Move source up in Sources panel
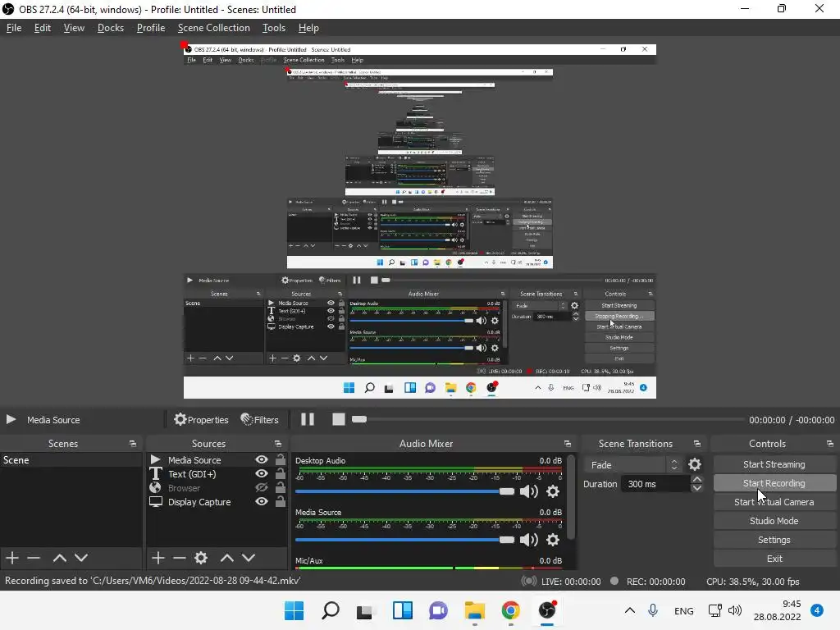Screen dimensions: 840x630 click(x=227, y=558)
